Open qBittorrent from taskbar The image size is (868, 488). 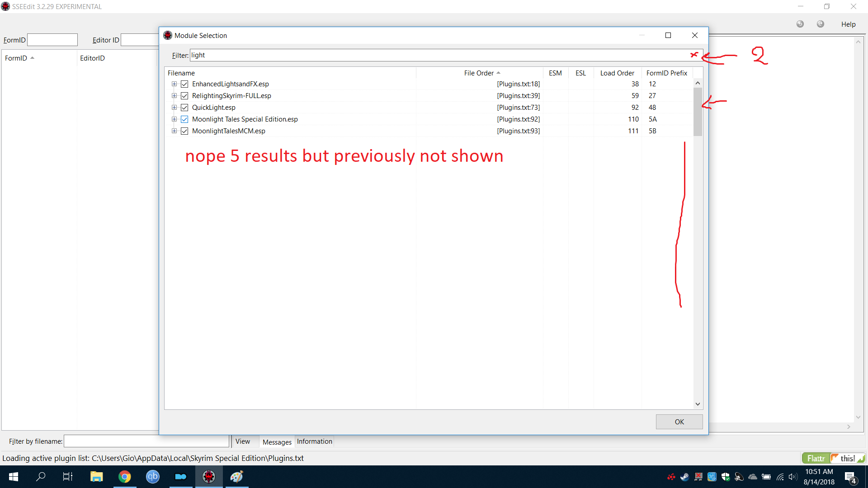tap(153, 477)
